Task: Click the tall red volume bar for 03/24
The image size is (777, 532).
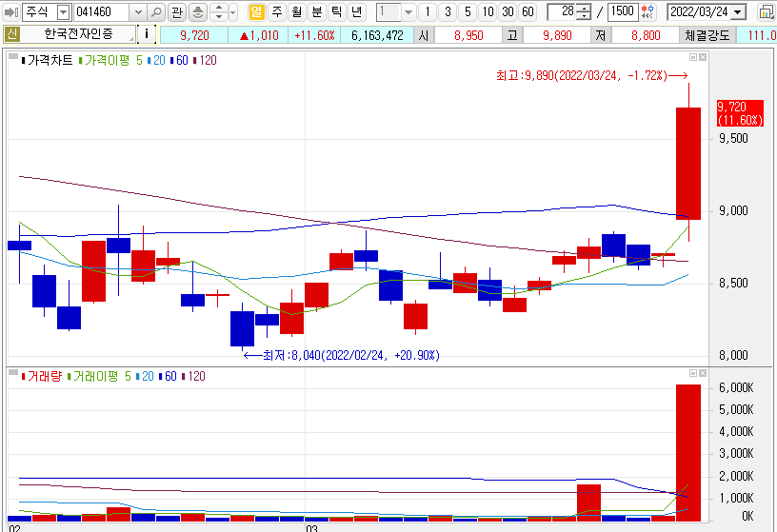Action: pyautogui.click(x=688, y=453)
